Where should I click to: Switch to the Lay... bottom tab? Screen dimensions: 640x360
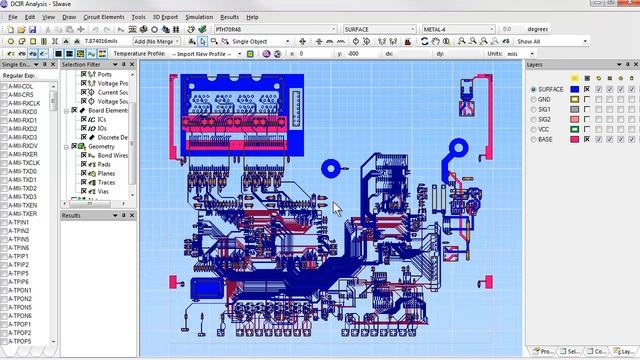tap(623, 351)
